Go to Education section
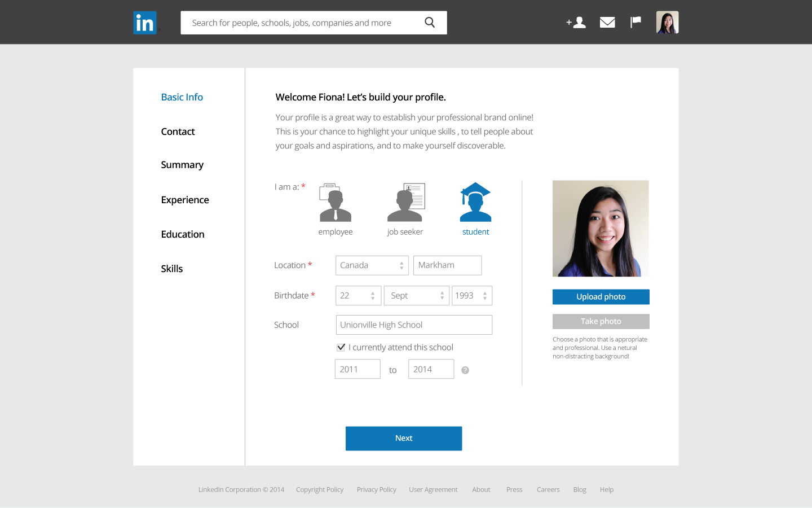The height and width of the screenshot is (508, 812). (183, 234)
